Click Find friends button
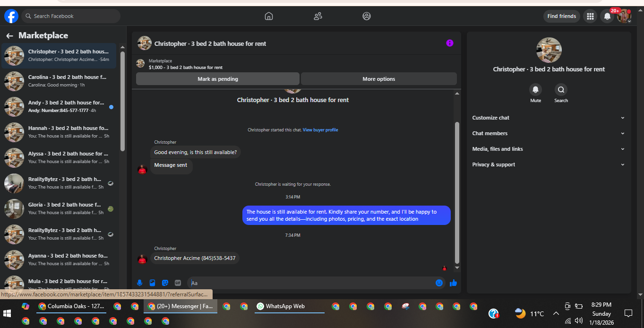644x328 pixels. (561, 16)
